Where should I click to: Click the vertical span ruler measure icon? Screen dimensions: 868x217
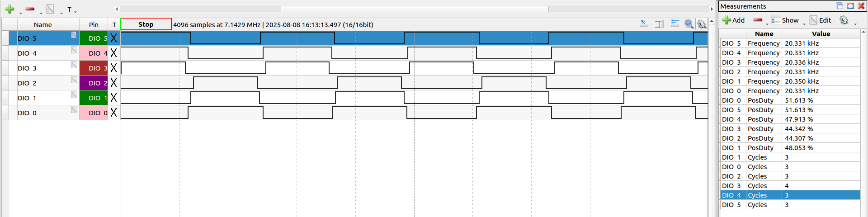coord(660,24)
